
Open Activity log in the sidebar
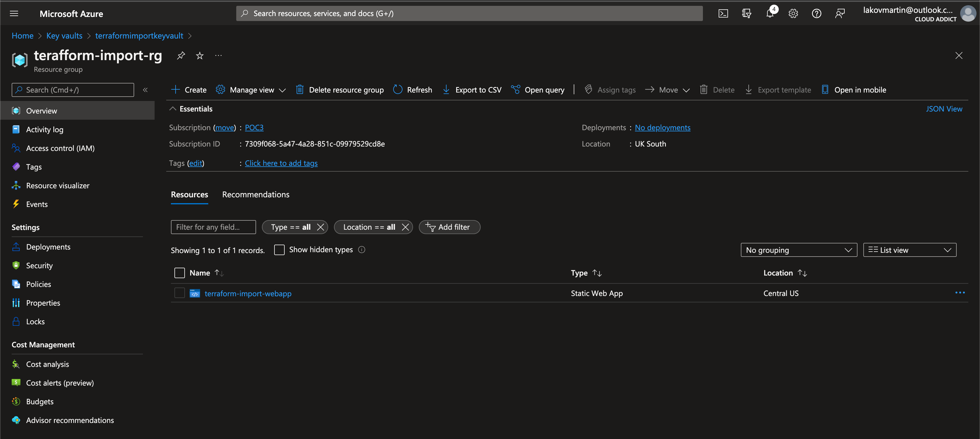pyautogui.click(x=45, y=130)
